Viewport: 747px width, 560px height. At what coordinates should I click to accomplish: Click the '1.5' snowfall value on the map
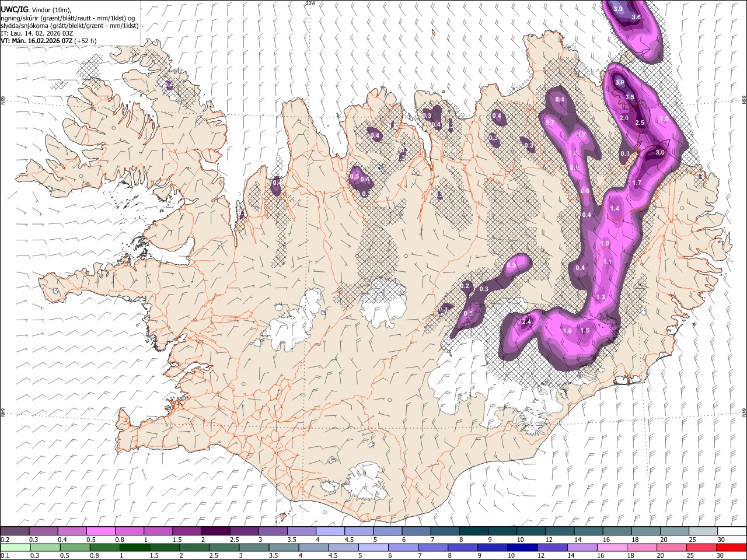click(585, 330)
